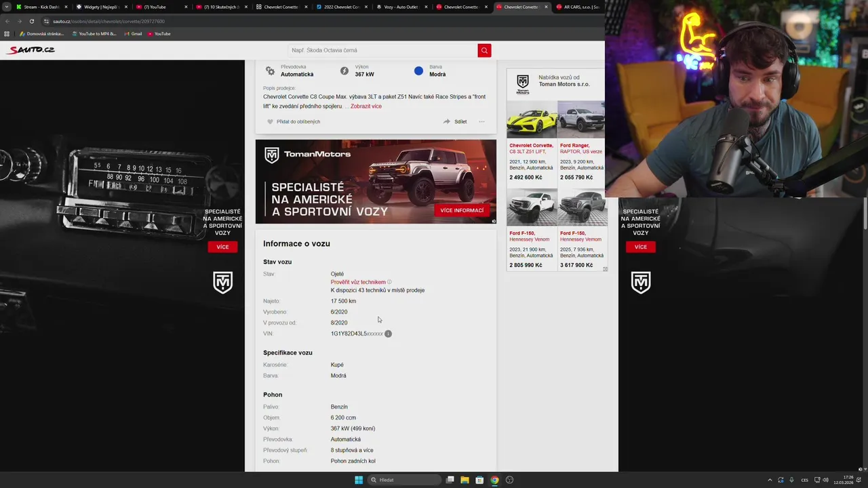Click the Prověřit vůz technikem link
The width and height of the screenshot is (868, 488).
pyautogui.click(x=358, y=282)
